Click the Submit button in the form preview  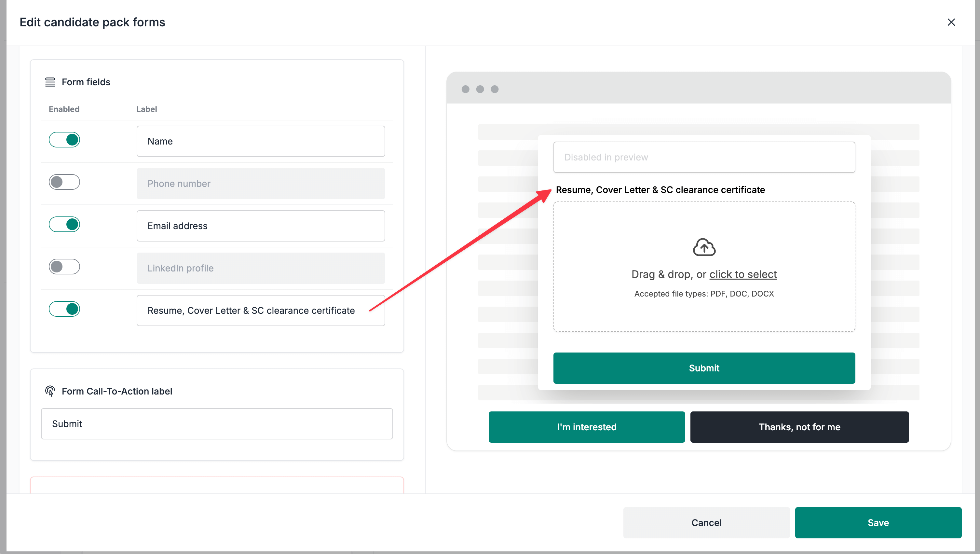coord(704,368)
